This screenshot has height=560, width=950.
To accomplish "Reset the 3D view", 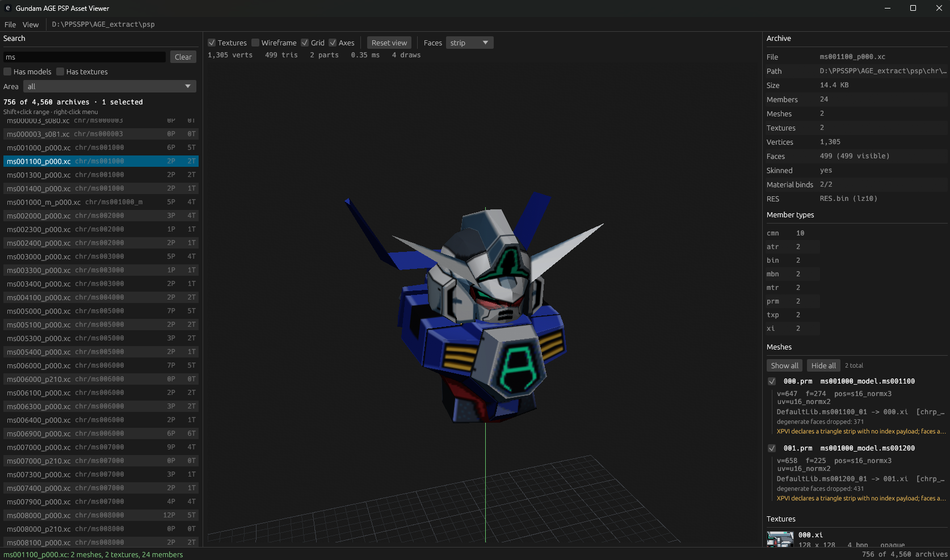I will pyautogui.click(x=389, y=43).
